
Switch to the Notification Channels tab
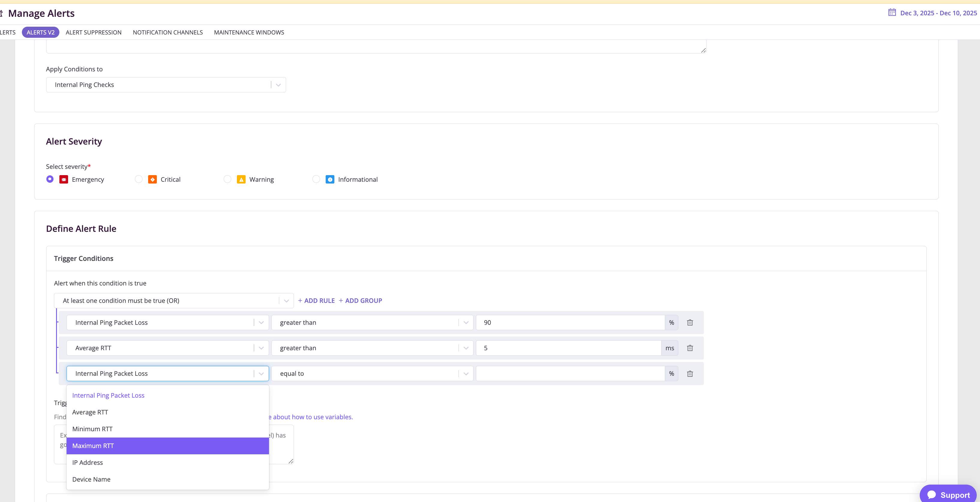coord(167,32)
